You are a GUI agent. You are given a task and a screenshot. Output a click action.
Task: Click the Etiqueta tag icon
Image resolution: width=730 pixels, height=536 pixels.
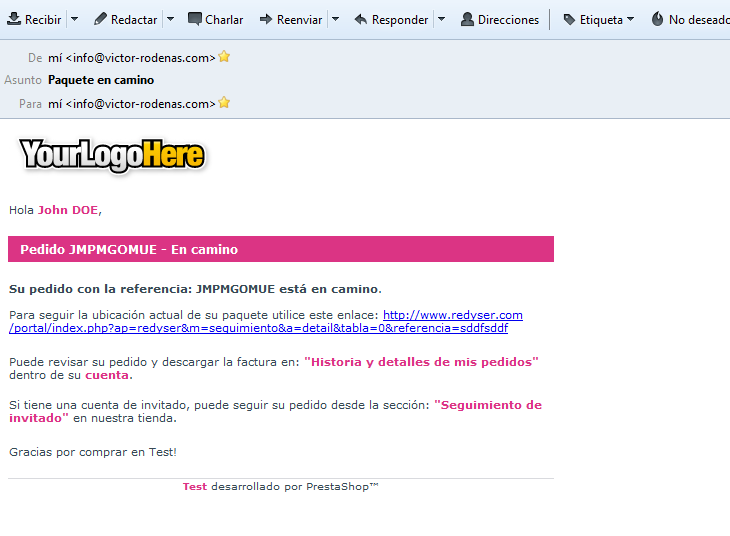569,19
